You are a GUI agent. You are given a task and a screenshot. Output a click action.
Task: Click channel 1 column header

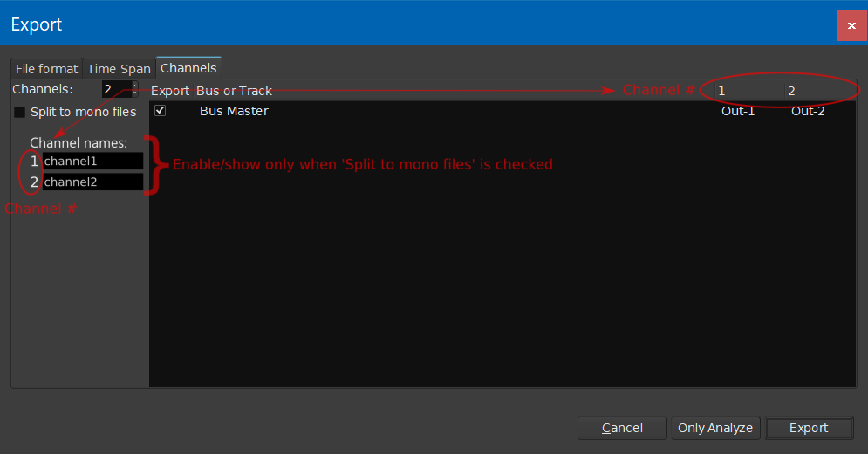tap(721, 91)
